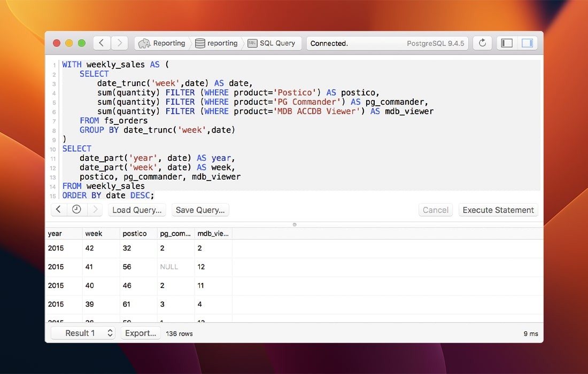Sort results by the week column header
The height and width of the screenshot is (374, 588).
pyautogui.click(x=94, y=233)
